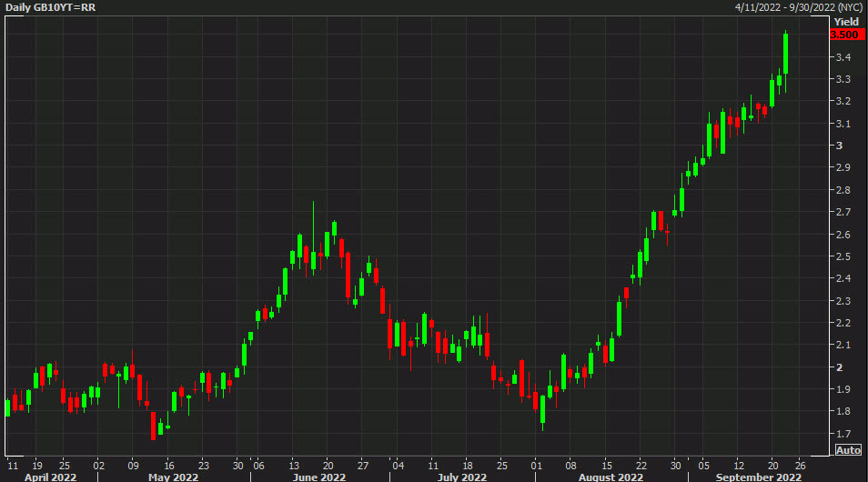Select the red 3.500 last value tag

pyautogui.click(x=846, y=35)
